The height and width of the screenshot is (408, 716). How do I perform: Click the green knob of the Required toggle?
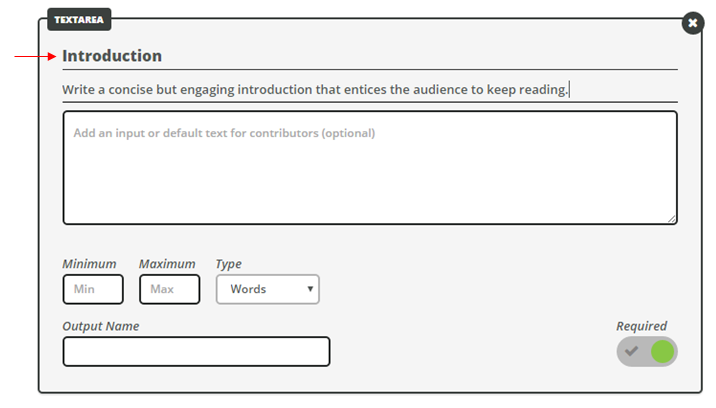(x=662, y=351)
